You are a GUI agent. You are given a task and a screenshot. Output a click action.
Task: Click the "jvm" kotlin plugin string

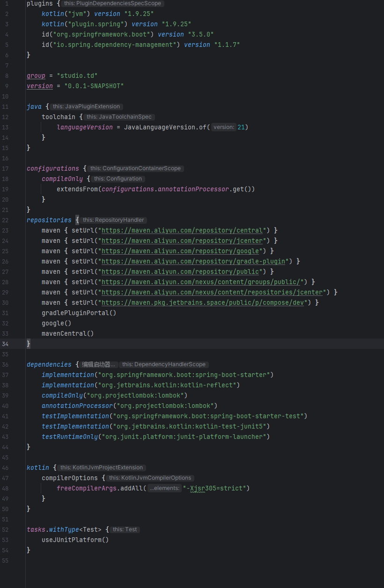77,14
